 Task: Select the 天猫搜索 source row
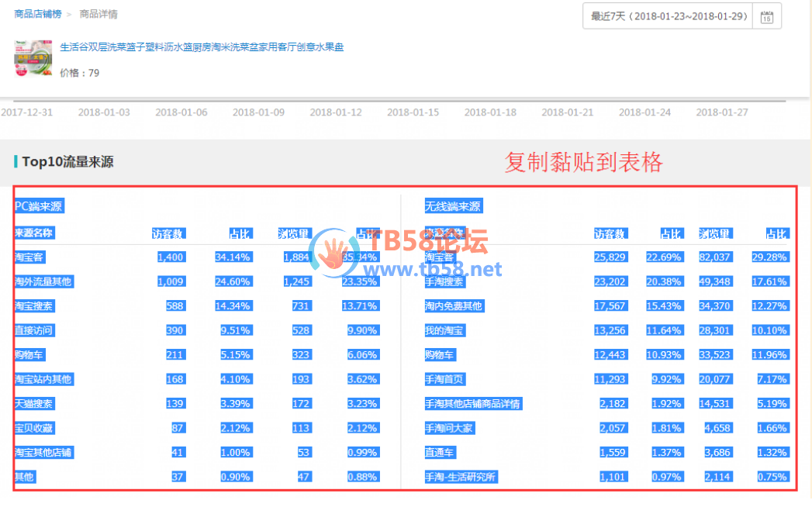click(33, 404)
